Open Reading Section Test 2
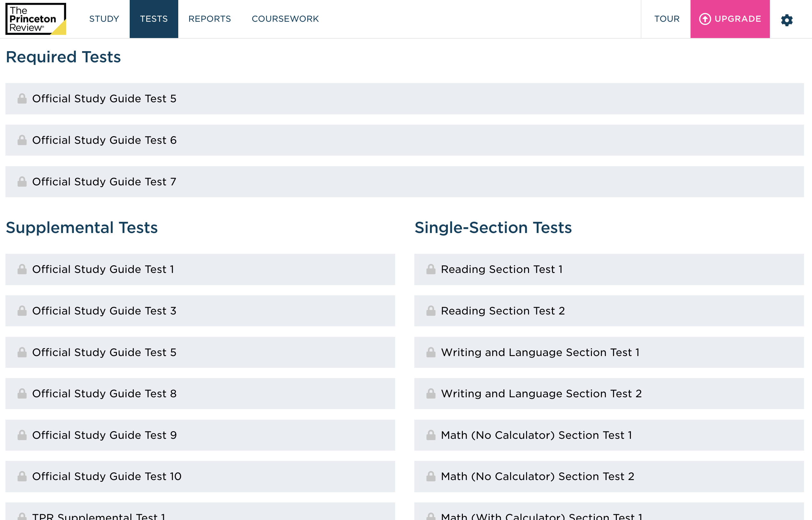 point(502,311)
